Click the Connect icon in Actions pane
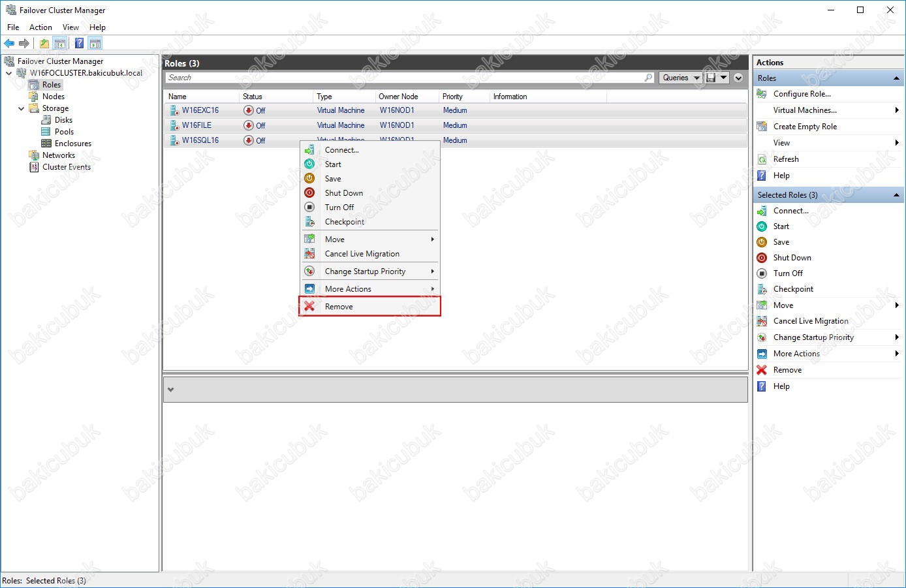 coord(762,211)
